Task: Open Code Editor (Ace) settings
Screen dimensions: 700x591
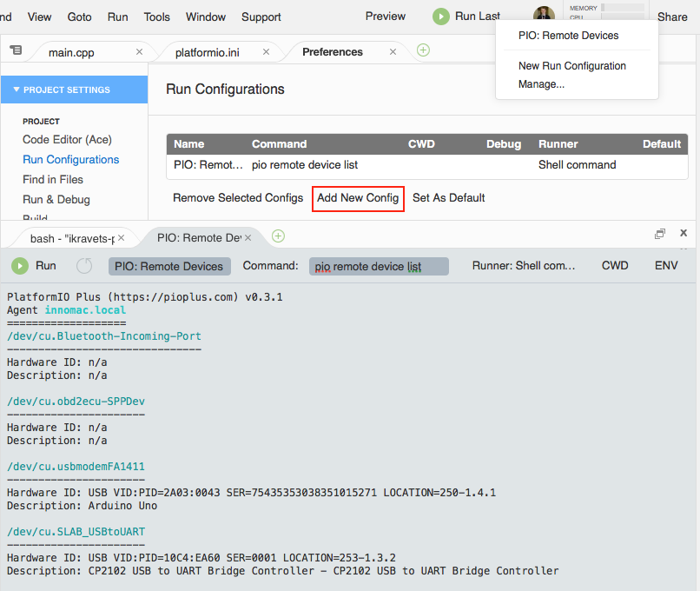Action: pos(67,139)
